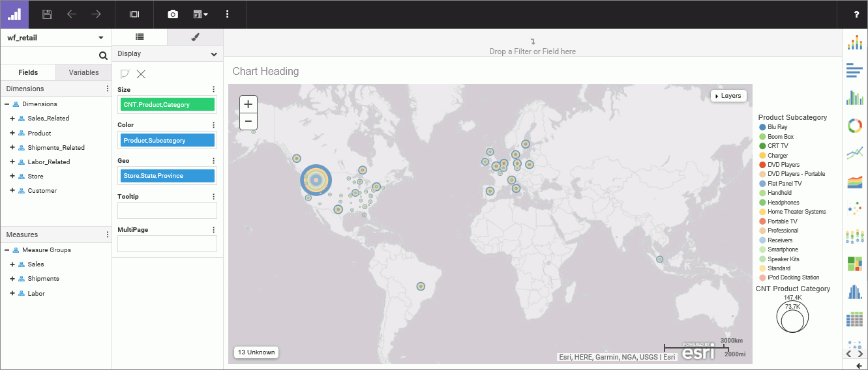Select the horizontal bar chart type
868x370 pixels.
(x=854, y=70)
